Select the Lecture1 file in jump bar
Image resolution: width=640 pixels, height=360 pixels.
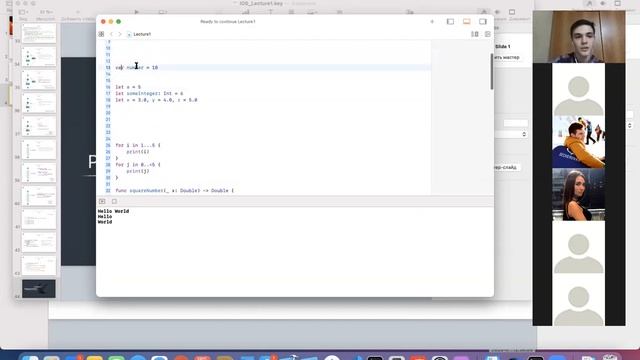pos(139,34)
